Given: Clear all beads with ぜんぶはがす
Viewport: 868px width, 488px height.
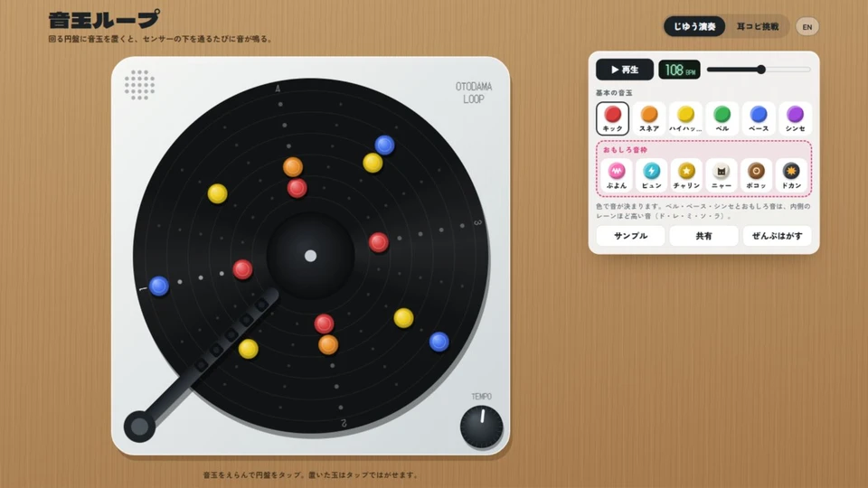Looking at the screenshot, I should click(777, 236).
